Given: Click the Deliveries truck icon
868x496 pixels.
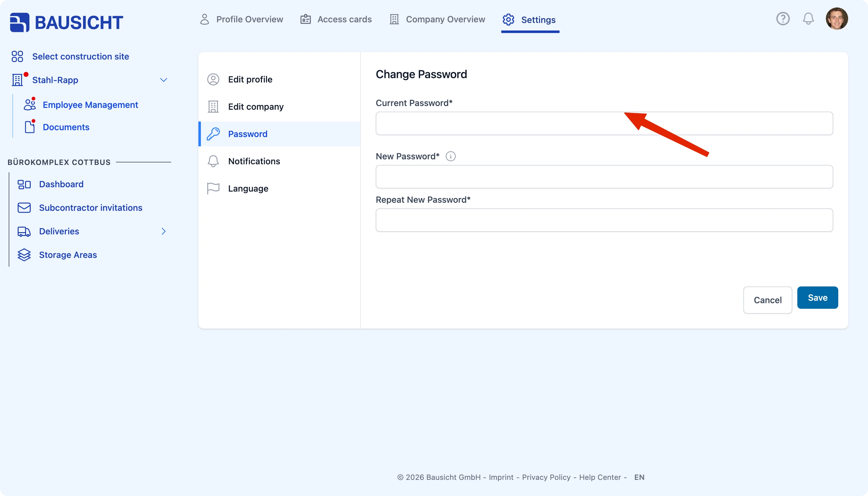Looking at the screenshot, I should click(24, 232).
